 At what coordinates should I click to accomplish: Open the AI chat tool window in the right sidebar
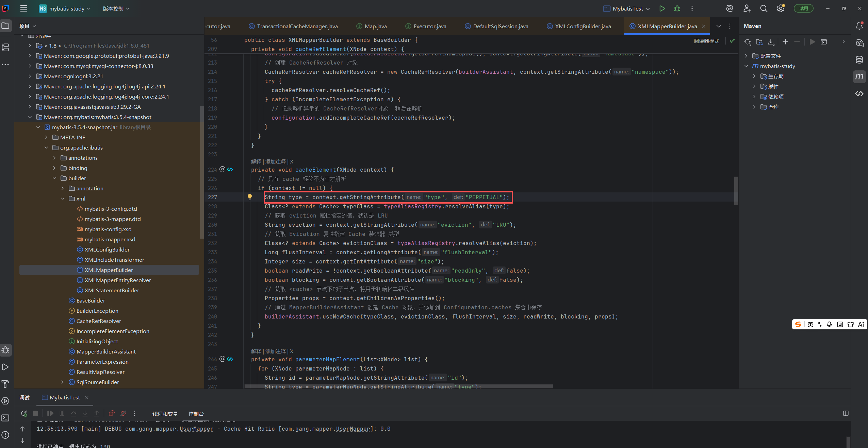pyautogui.click(x=859, y=43)
